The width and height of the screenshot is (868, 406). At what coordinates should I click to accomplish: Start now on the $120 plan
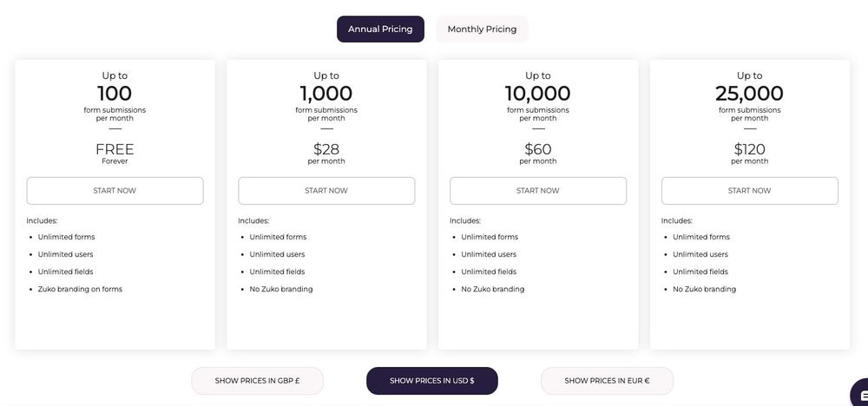pyautogui.click(x=749, y=191)
